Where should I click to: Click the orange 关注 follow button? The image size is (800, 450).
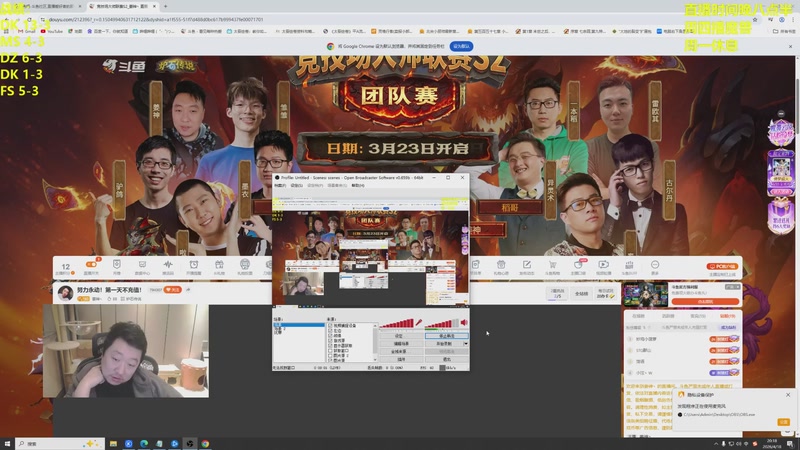point(173,290)
